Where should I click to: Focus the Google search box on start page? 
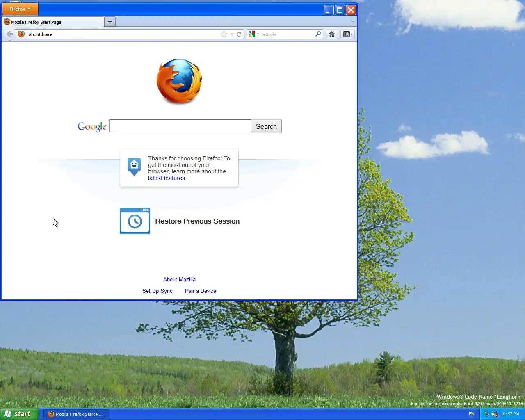[180, 126]
